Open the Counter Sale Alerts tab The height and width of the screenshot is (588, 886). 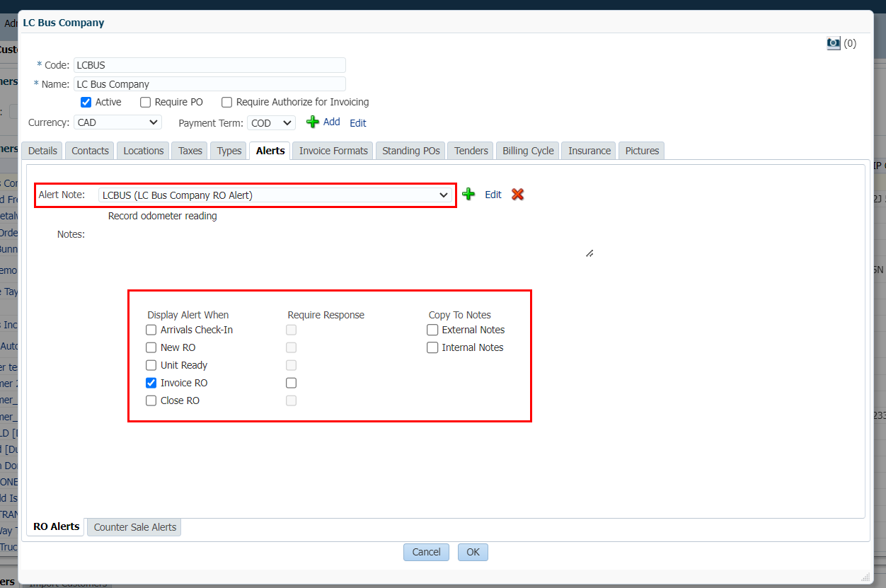click(x=134, y=527)
